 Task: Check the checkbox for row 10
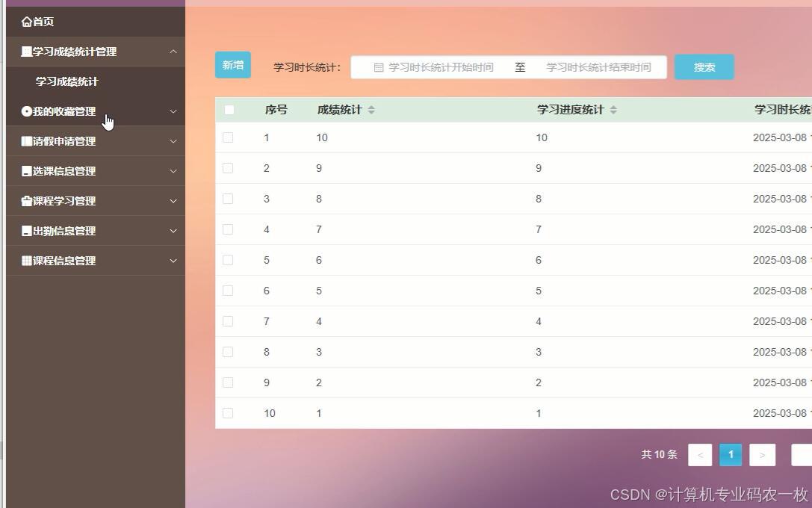coord(228,413)
